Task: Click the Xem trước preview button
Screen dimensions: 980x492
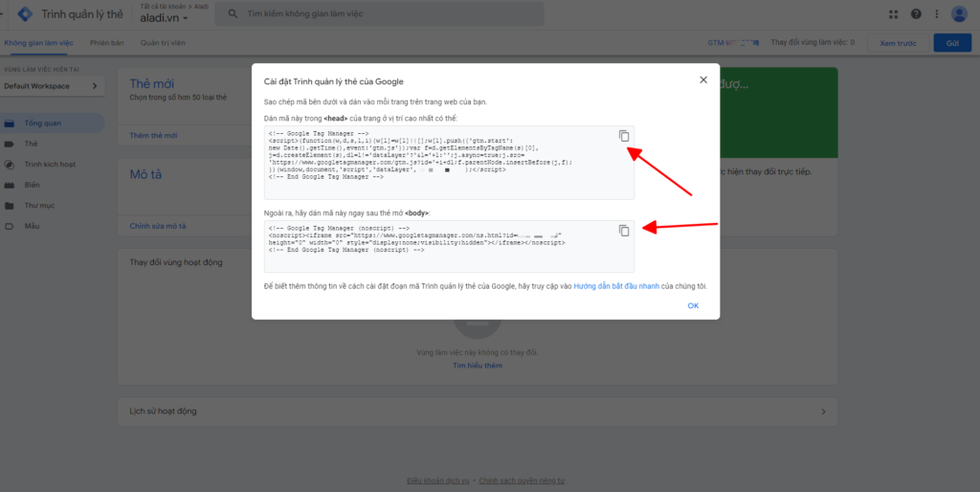Action: coord(898,43)
